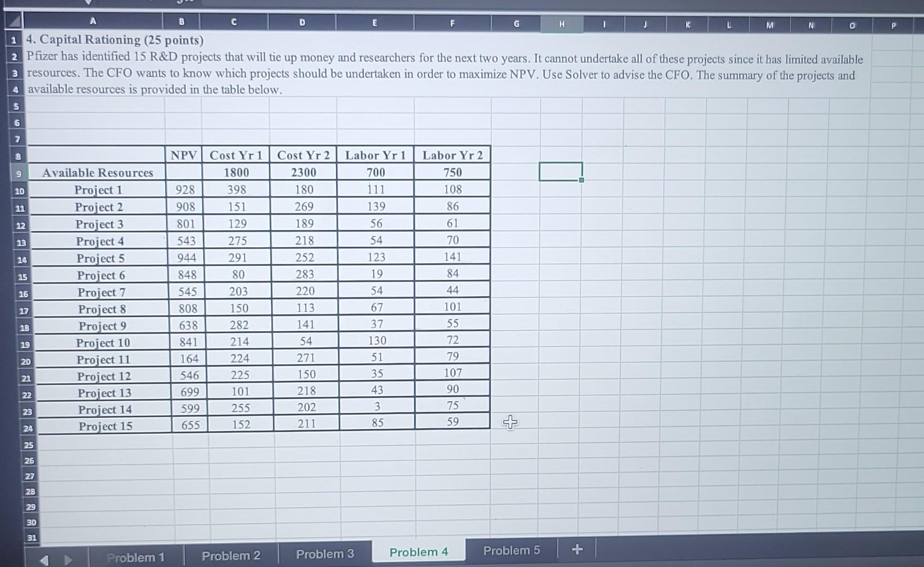Click the 'Project 9' label cell

[x=102, y=326]
